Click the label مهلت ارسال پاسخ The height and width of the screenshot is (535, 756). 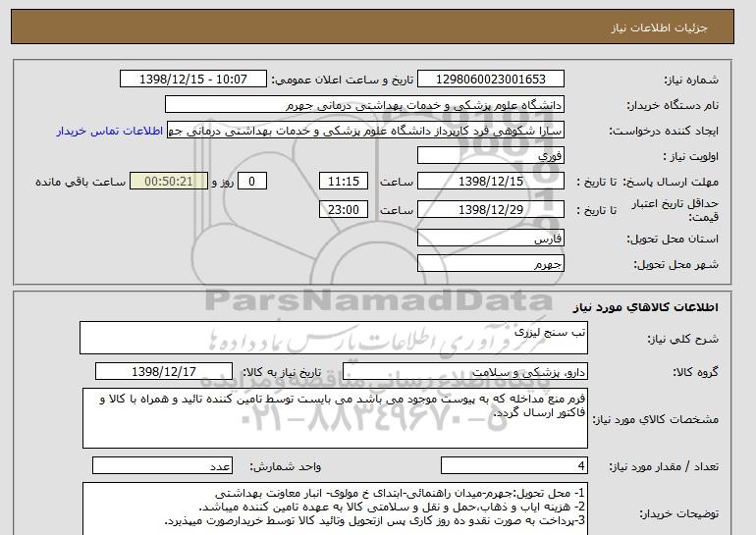pyautogui.click(x=671, y=183)
